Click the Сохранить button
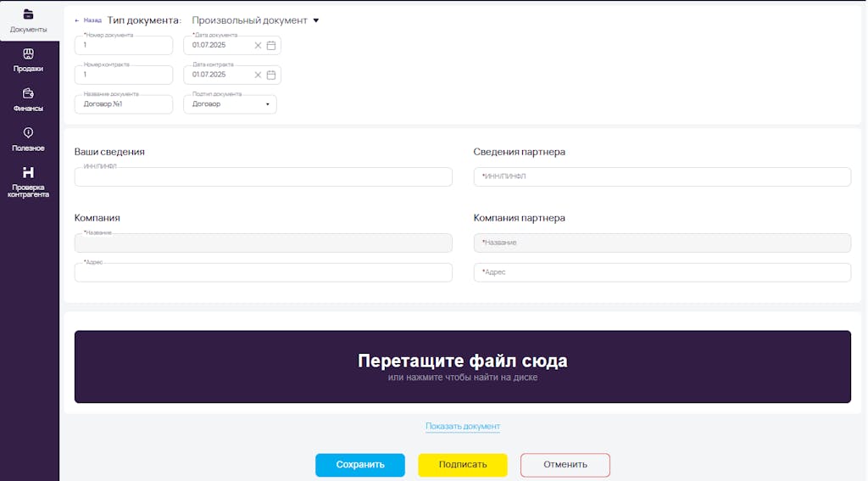Screen dimensions: 868x481 359,465
